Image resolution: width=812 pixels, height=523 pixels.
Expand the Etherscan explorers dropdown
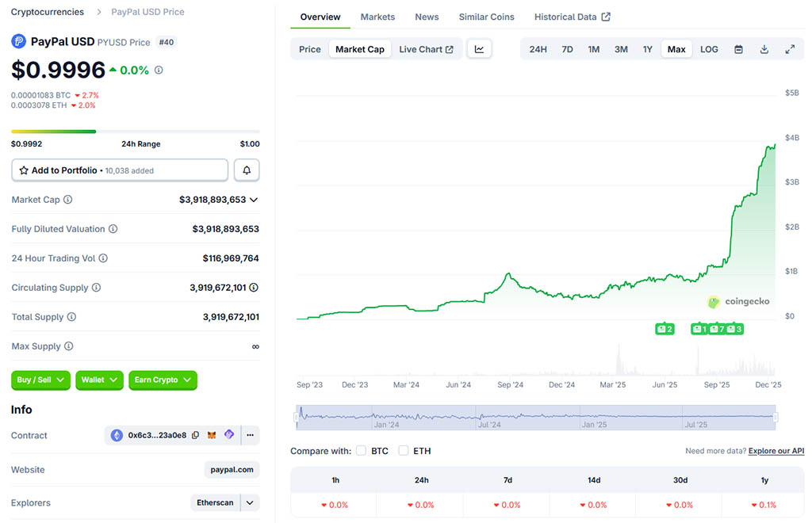[x=250, y=503]
